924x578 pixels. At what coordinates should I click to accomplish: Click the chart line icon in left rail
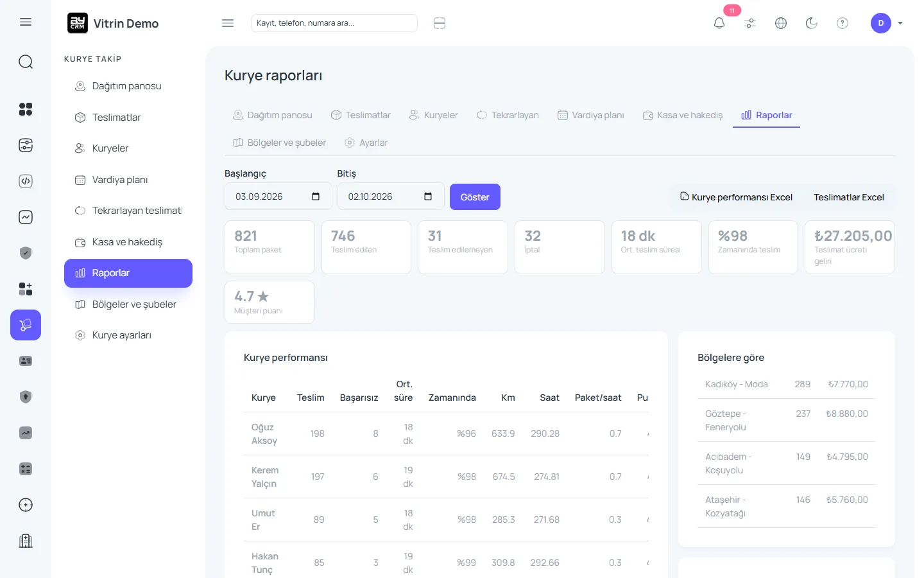click(26, 217)
